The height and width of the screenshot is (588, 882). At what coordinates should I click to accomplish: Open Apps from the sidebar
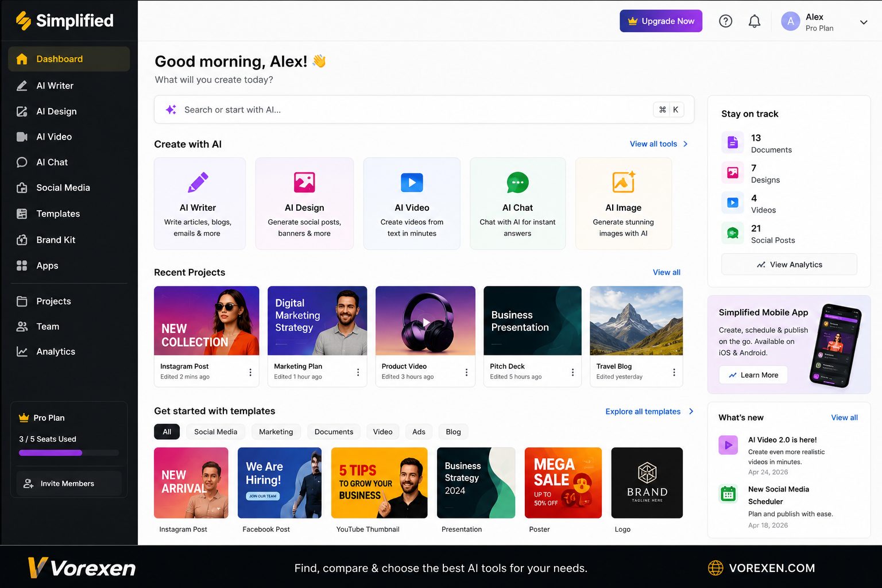tap(69, 265)
